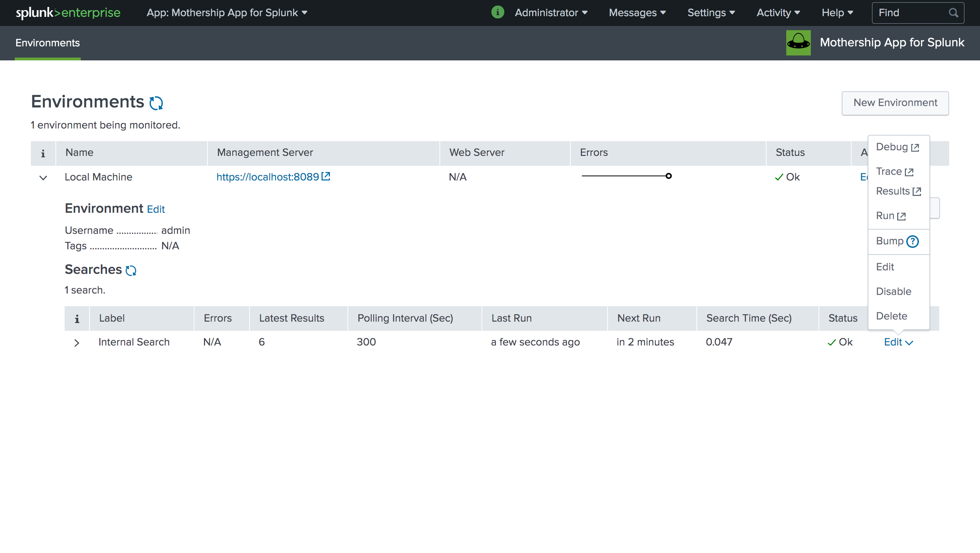Open the Messages menu

[637, 13]
